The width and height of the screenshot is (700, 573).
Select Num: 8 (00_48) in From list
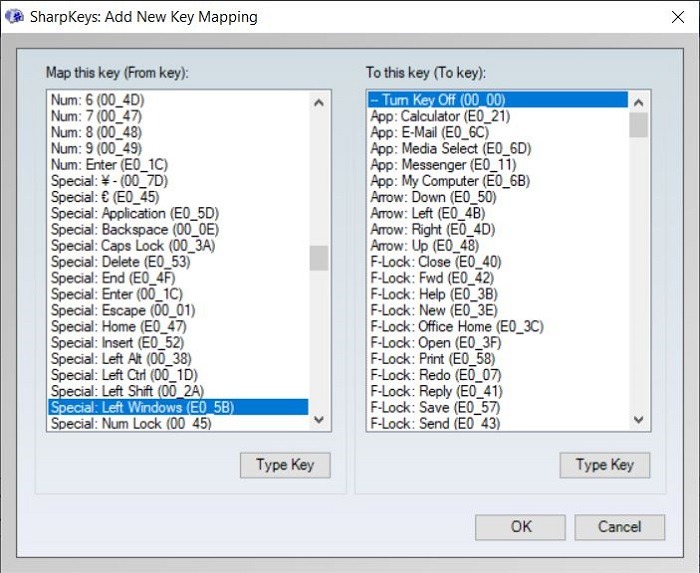[x=178, y=132]
